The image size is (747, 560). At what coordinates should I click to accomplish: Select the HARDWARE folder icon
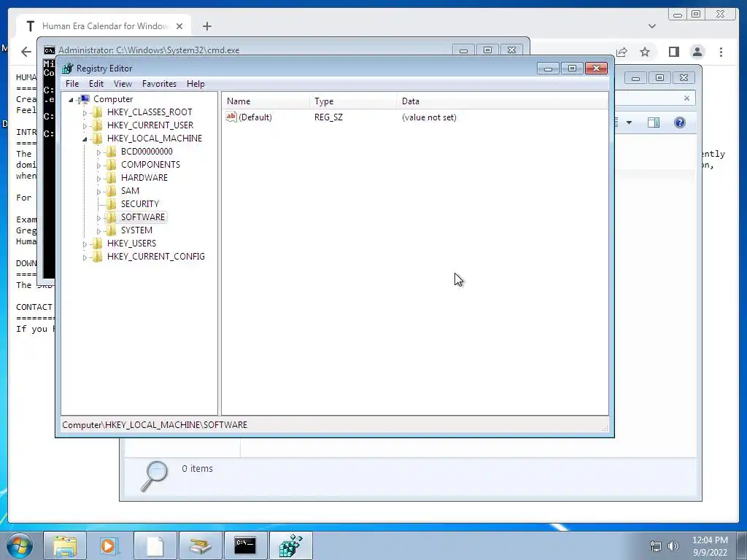(111, 178)
